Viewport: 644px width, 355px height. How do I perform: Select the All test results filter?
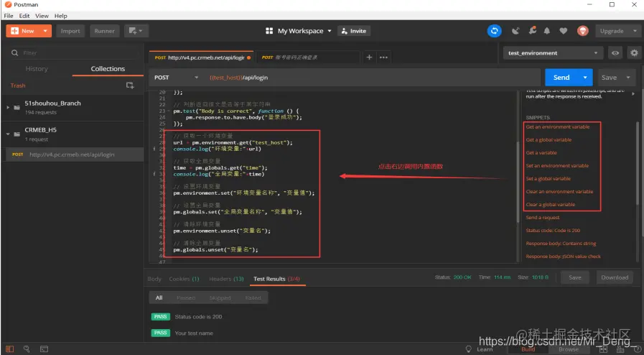[159, 298]
